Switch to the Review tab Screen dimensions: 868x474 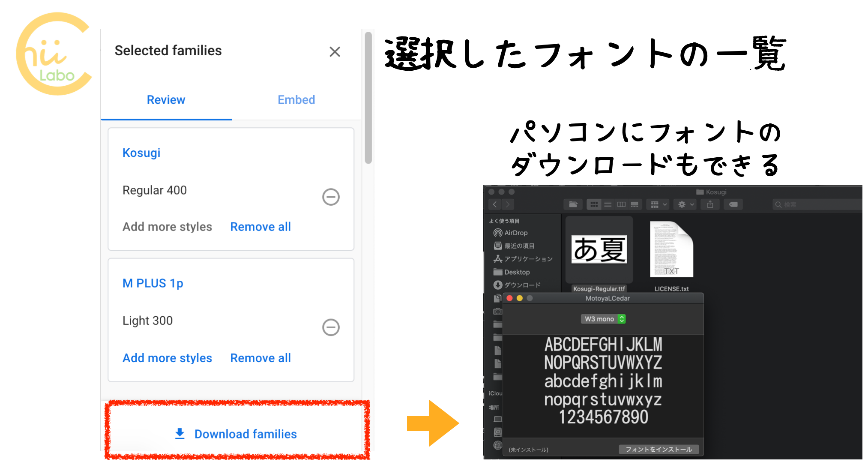(166, 100)
